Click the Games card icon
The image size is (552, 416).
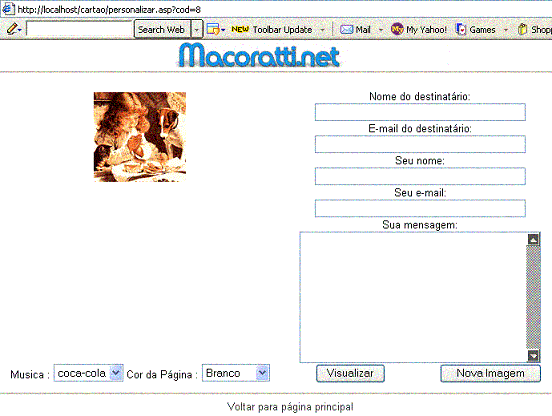click(461, 29)
